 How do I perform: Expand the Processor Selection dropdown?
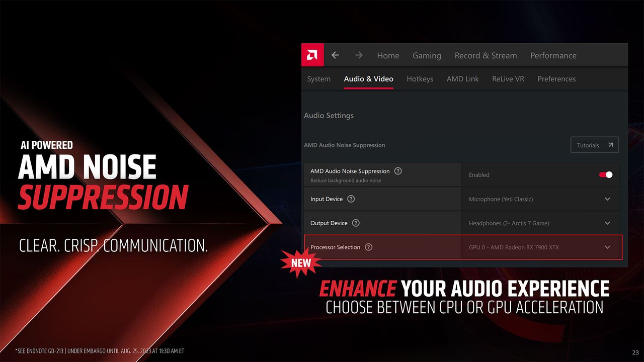click(x=607, y=247)
